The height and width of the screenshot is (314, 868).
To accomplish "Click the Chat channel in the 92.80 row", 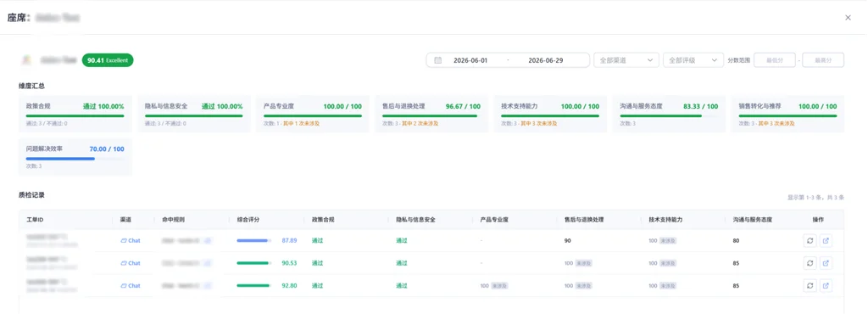I will [131, 286].
